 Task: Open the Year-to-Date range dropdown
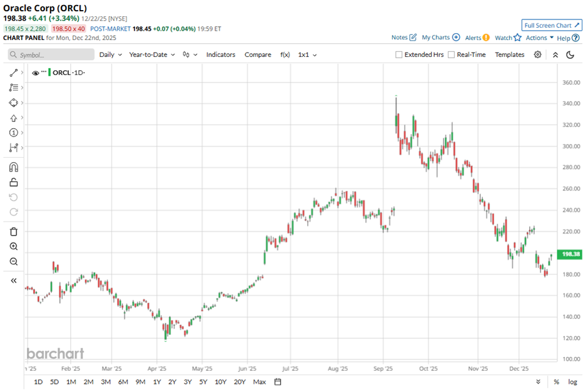pos(152,55)
